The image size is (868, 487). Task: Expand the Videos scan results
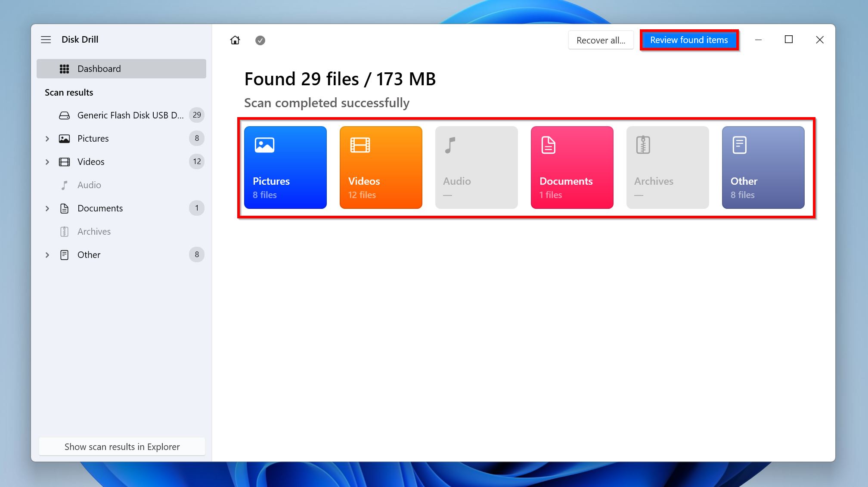tap(48, 161)
